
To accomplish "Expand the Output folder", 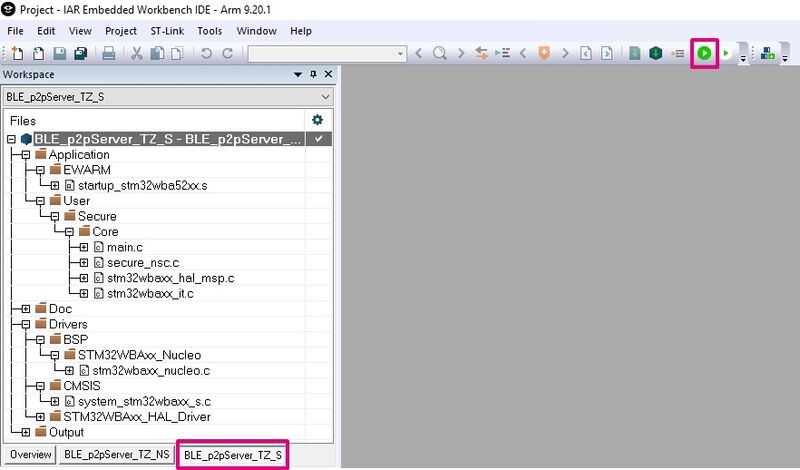I will [26, 432].
